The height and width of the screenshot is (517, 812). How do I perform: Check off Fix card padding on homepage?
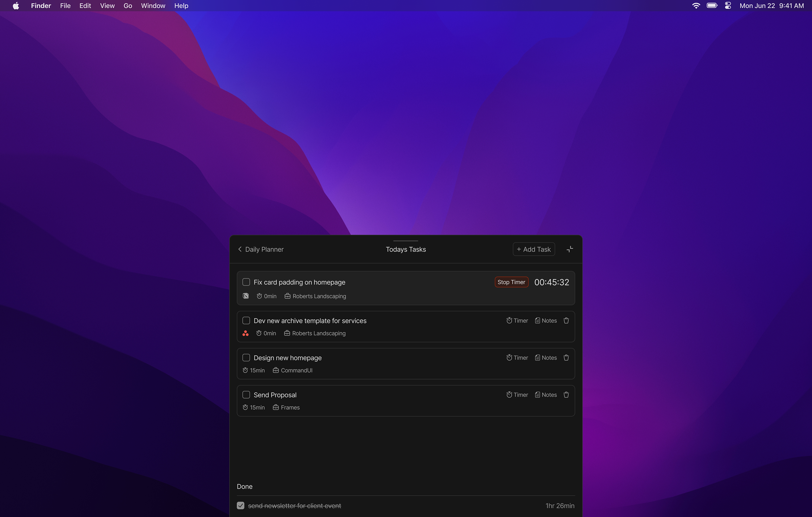point(246,282)
